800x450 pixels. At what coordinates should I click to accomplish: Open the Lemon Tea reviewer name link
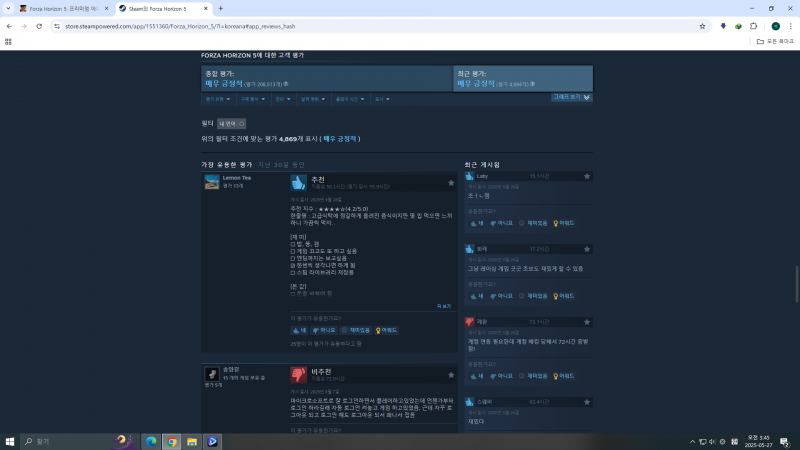pyautogui.click(x=237, y=178)
